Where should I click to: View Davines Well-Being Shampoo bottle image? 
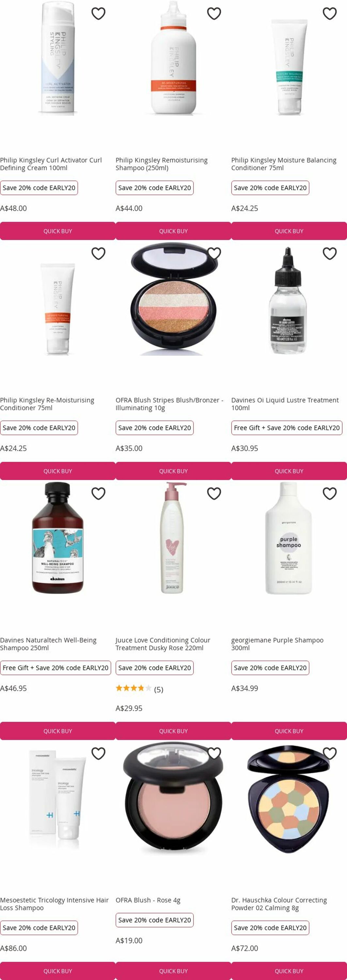[x=58, y=538]
